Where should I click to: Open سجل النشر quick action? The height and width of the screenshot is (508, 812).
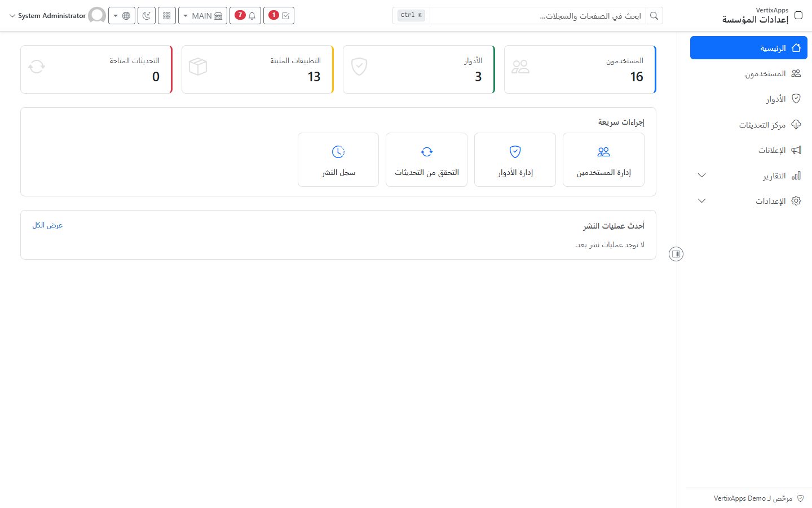[x=338, y=160]
